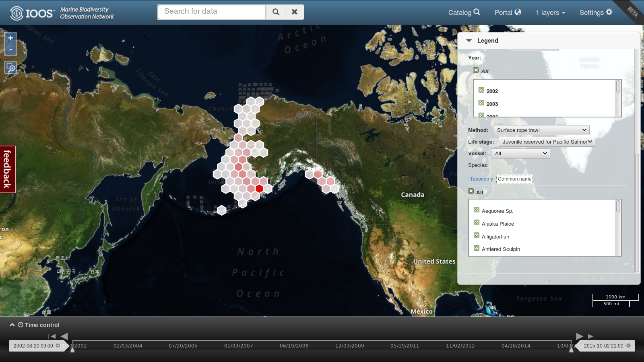Open the feedback side tab
Image resolution: width=644 pixels, height=362 pixels.
tap(7, 169)
